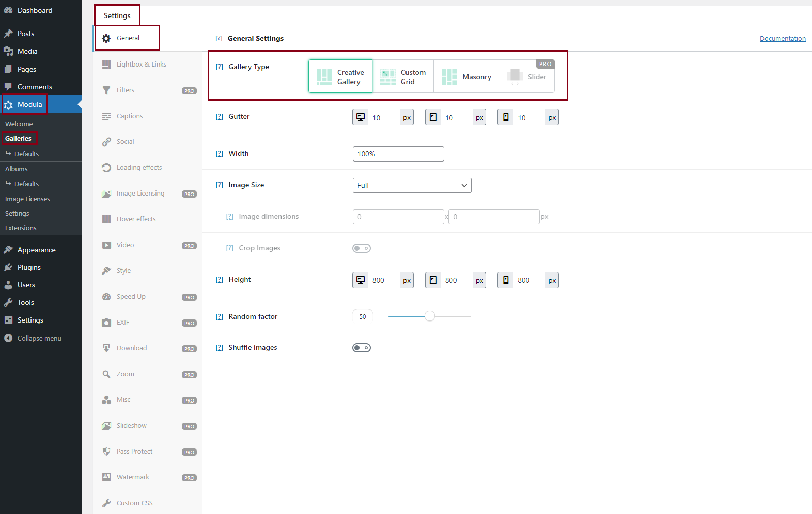Click the Random factor slider handle
The width and height of the screenshot is (812, 514).
click(430, 316)
